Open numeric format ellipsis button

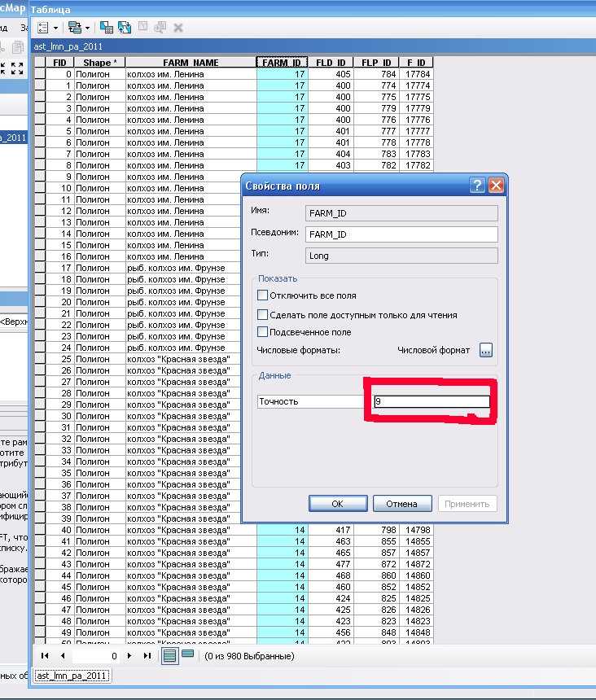click(x=486, y=350)
